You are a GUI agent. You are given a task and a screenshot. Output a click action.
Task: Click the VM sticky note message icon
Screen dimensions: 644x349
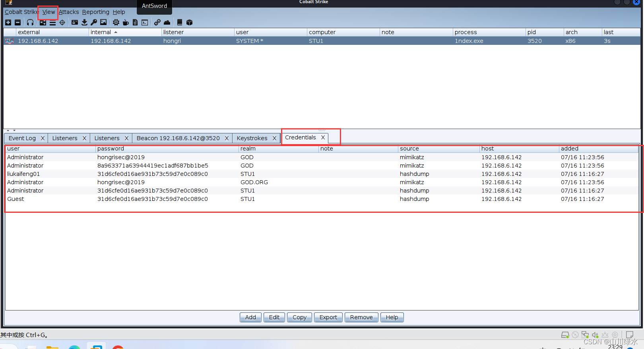(x=630, y=335)
